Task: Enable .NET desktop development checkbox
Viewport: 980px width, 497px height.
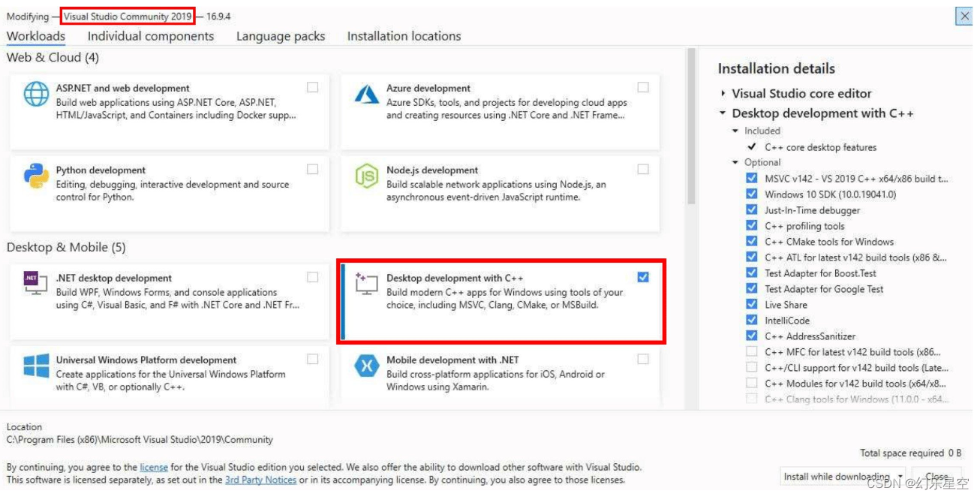Action: pyautogui.click(x=312, y=278)
